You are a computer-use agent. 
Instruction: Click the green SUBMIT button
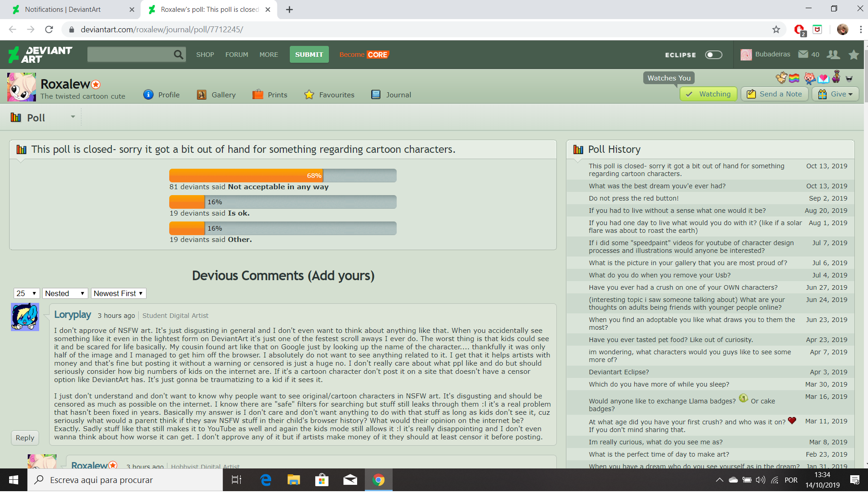click(x=309, y=55)
